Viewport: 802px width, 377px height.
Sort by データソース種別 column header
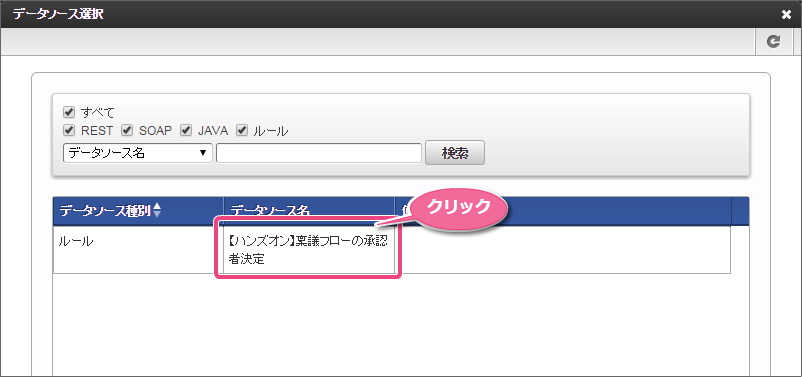[138, 211]
